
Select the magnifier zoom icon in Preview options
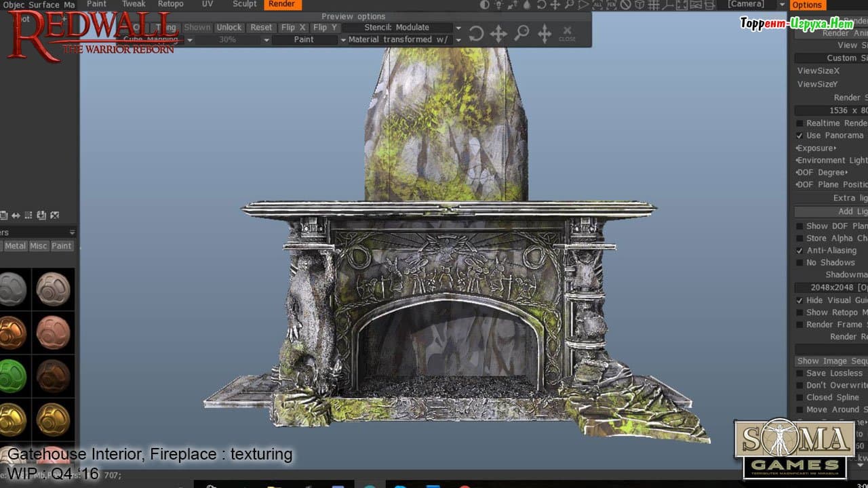coord(521,33)
